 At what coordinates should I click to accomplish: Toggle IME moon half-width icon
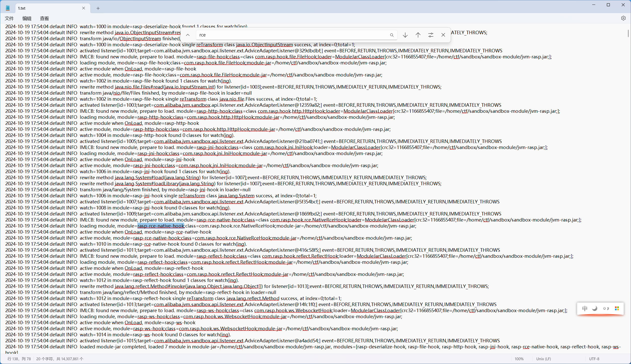(595, 308)
